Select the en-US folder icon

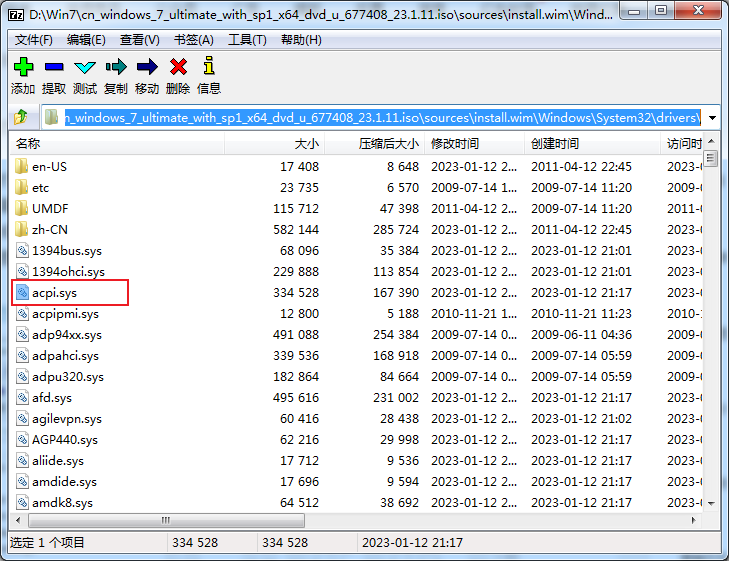point(21,166)
